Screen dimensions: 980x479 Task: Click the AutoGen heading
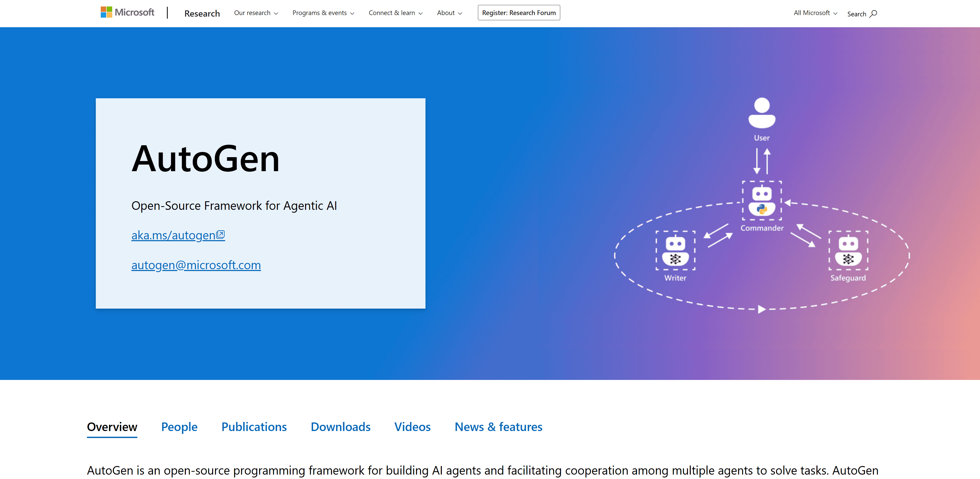205,158
